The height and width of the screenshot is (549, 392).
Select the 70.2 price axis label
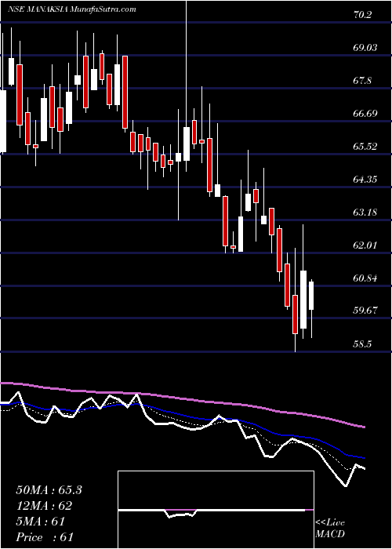point(362,15)
